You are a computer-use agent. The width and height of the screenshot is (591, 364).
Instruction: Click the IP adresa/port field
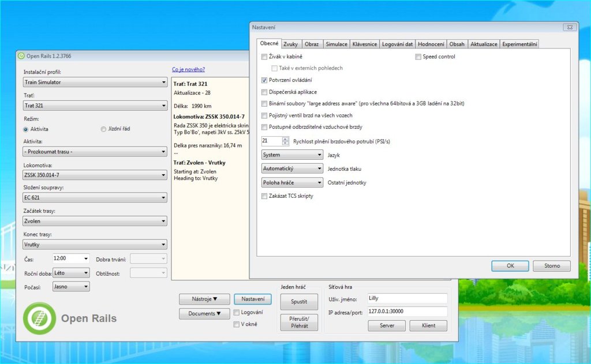(407, 312)
